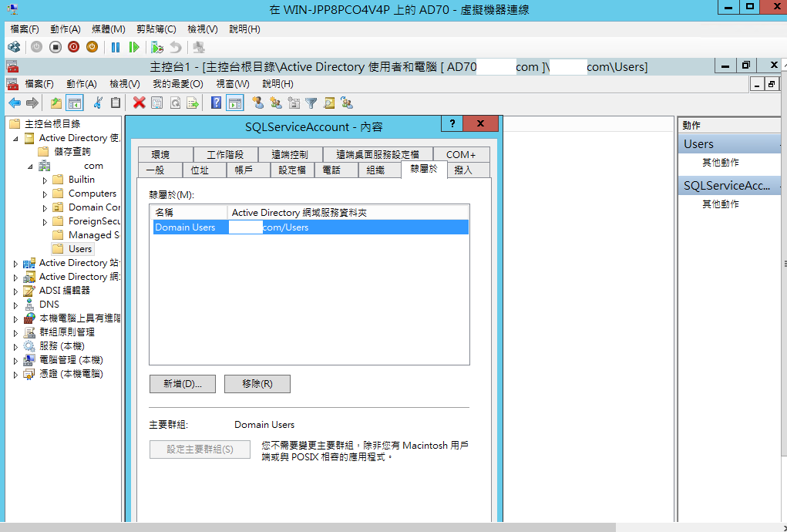Create a new user via toolbar icon

point(258,103)
